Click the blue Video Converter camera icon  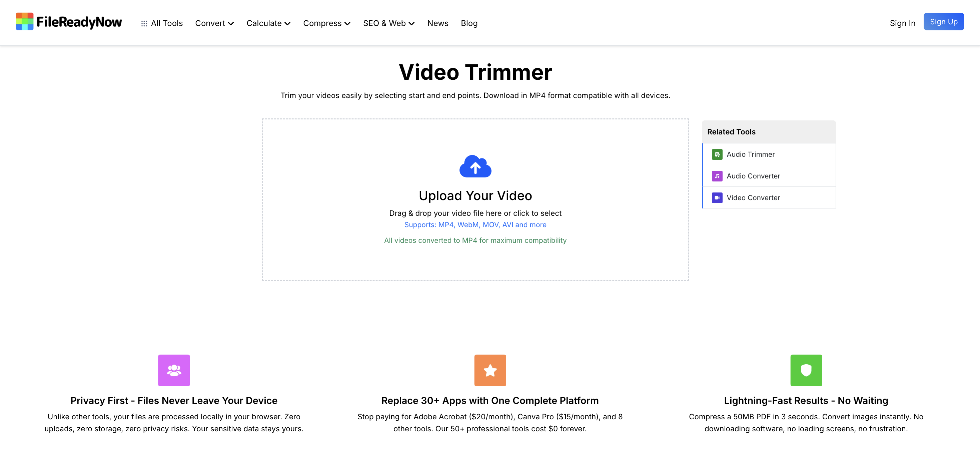point(717,197)
